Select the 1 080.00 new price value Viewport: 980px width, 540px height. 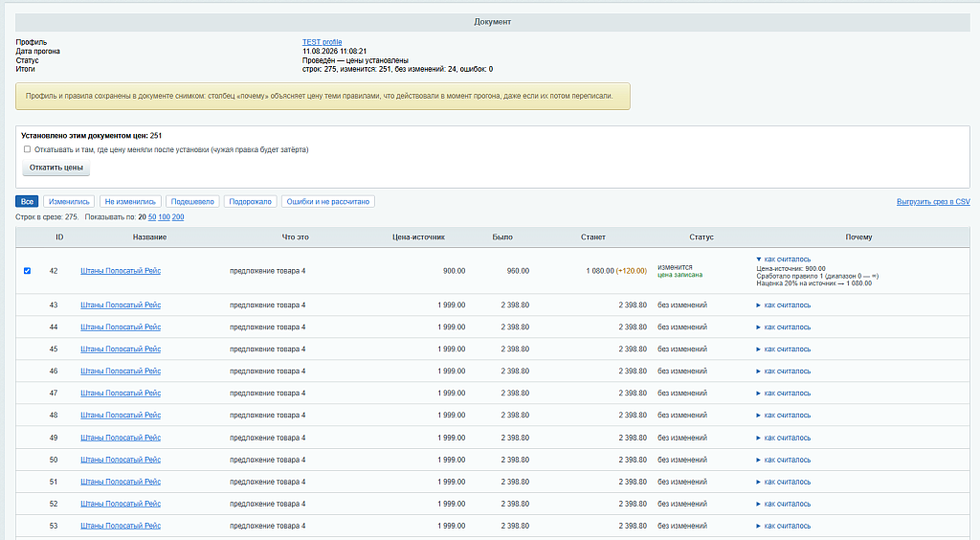(600, 271)
